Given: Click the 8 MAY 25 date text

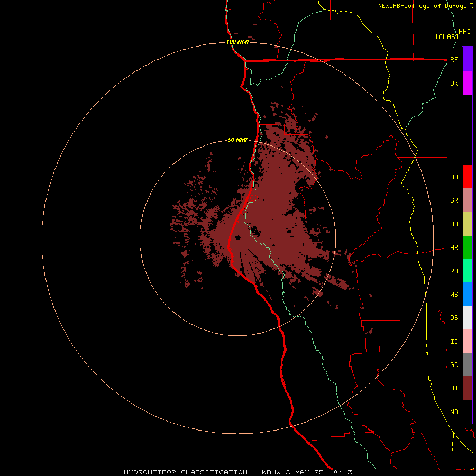Looking at the screenshot, I should click(x=305, y=472).
